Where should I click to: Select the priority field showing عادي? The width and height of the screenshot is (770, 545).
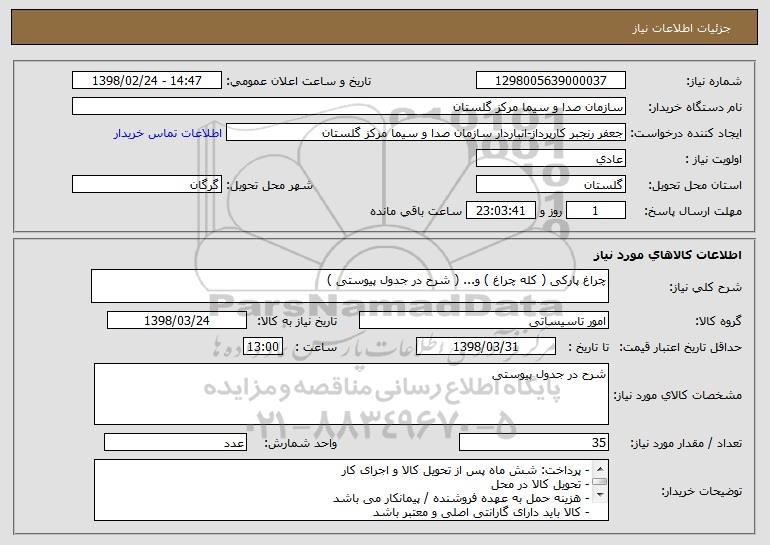[550, 159]
